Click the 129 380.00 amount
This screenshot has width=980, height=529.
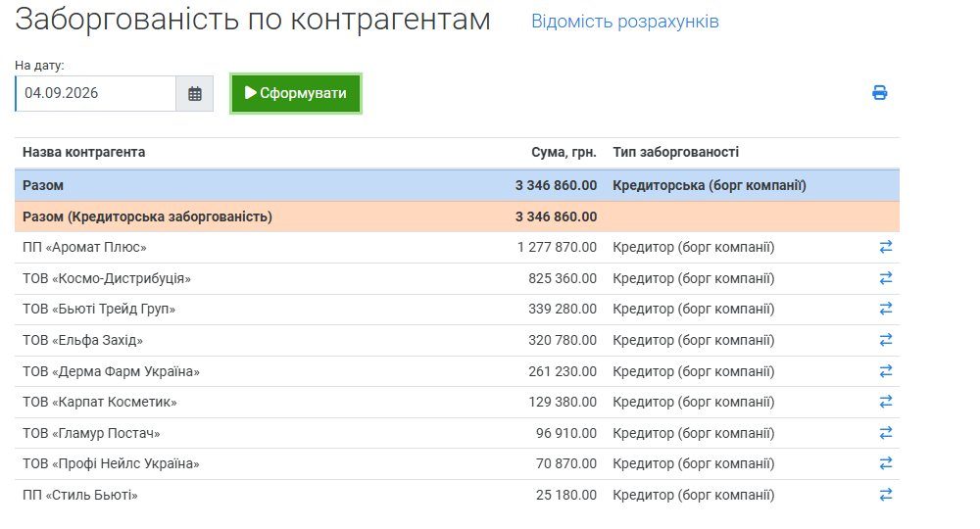tap(563, 403)
